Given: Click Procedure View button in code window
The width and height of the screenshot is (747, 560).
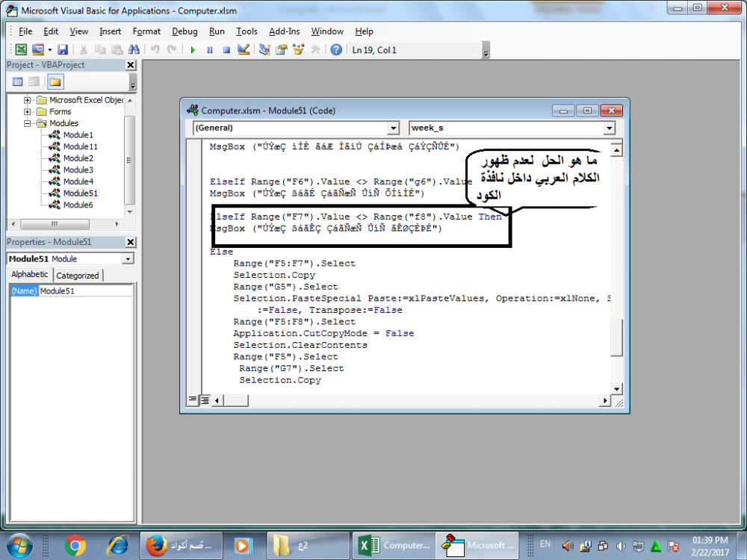Looking at the screenshot, I should click(x=193, y=399).
